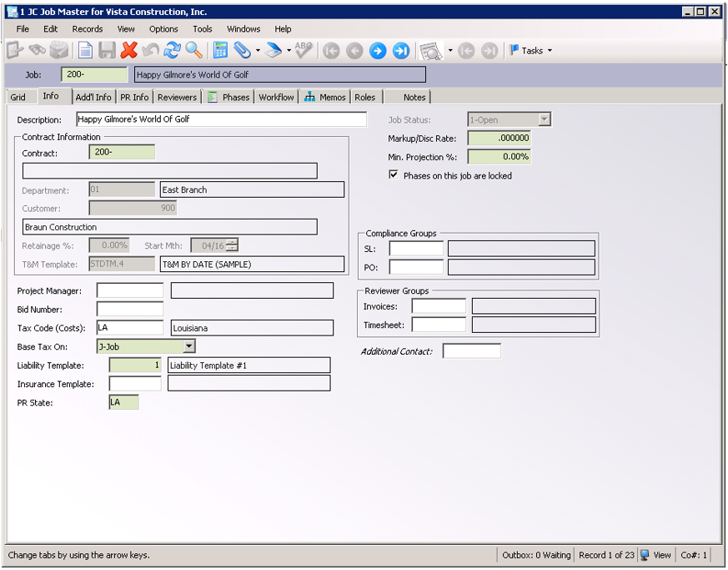Click the red X delete record icon
Viewport: 728px width, 570px height.
coord(128,51)
